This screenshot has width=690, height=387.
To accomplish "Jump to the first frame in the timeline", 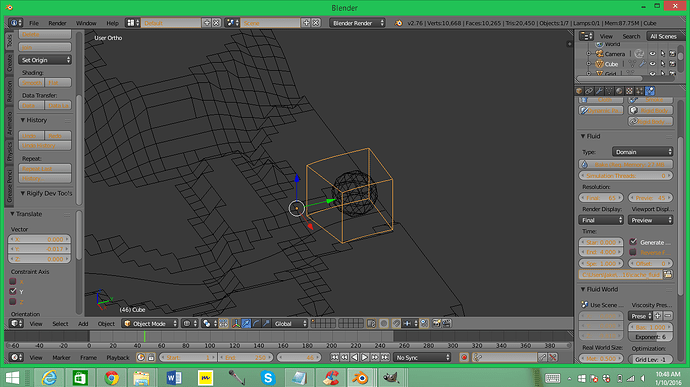I will 334,358.
